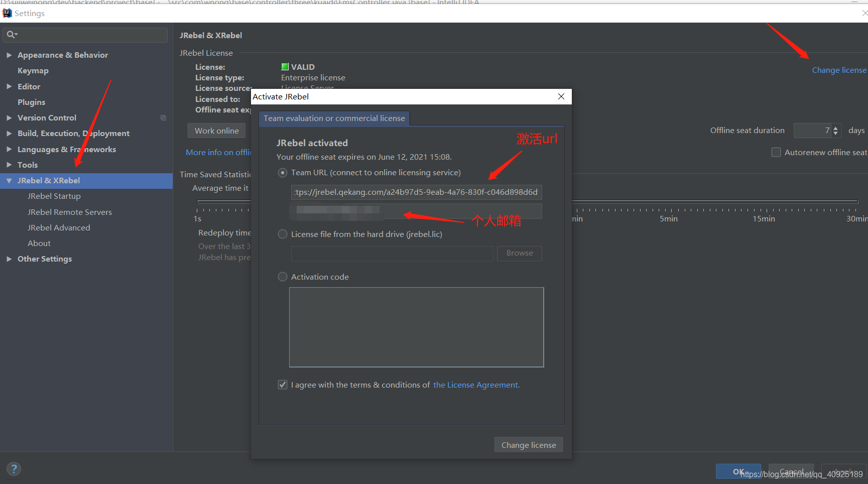Viewport: 868px width, 484px height.
Task: Enable Autorenew offline seat checkbox
Action: (x=776, y=152)
